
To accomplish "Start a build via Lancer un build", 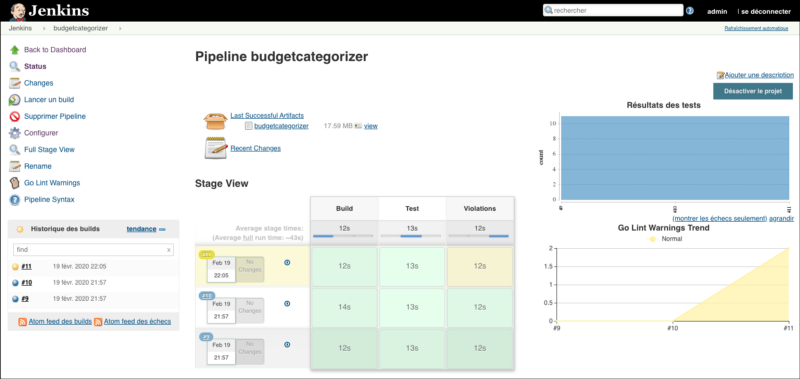I will (49, 100).
